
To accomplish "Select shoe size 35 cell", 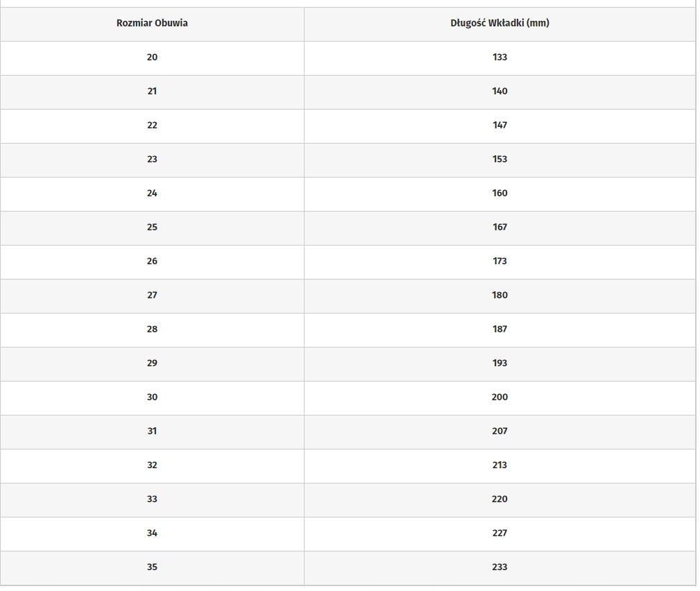I will coord(152,567).
